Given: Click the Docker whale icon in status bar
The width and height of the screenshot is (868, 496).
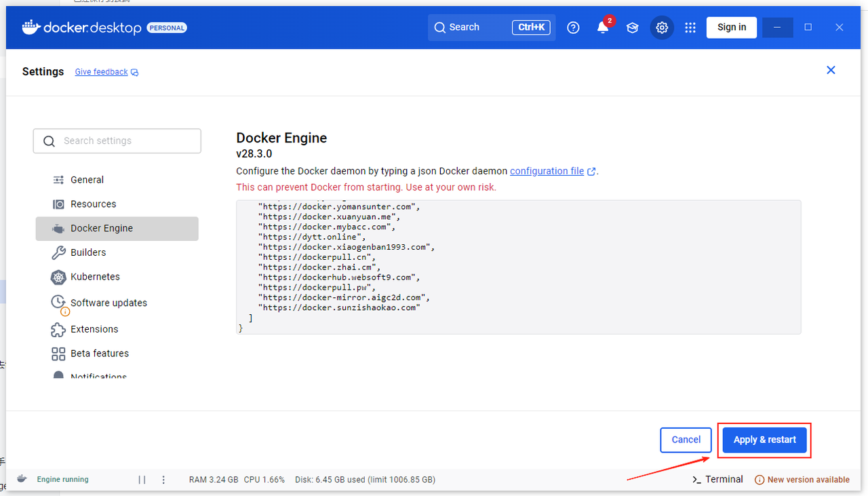Looking at the screenshot, I should tap(22, 479).
